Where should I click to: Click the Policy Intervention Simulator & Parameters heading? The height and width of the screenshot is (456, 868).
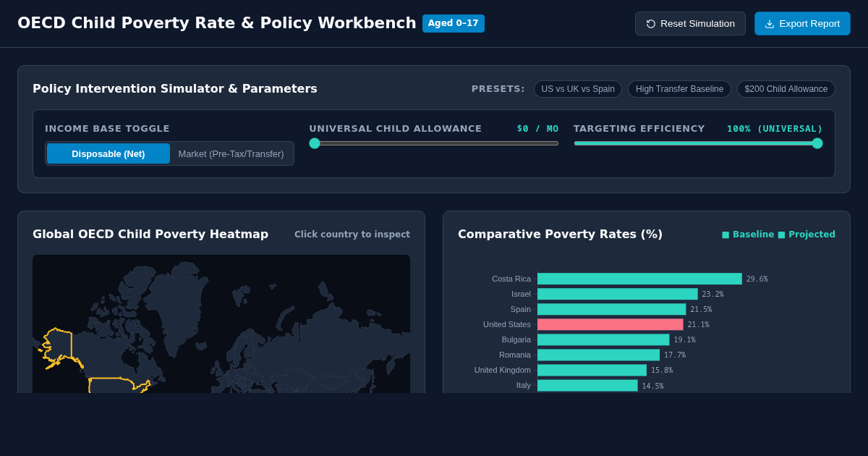(175, 89)
